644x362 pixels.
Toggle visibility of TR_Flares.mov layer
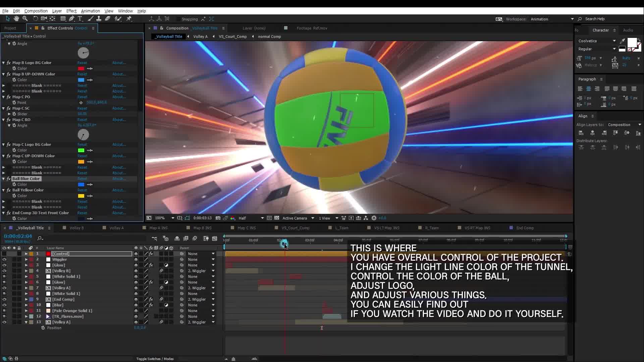4,316
